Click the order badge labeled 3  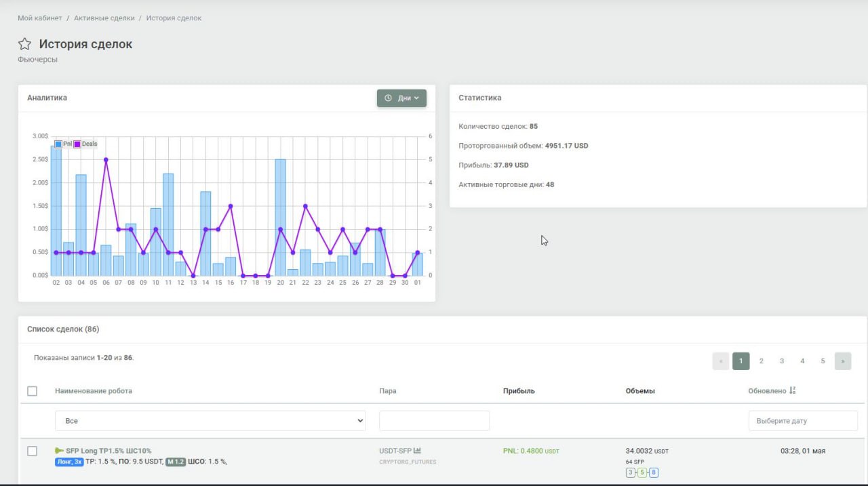631,472
